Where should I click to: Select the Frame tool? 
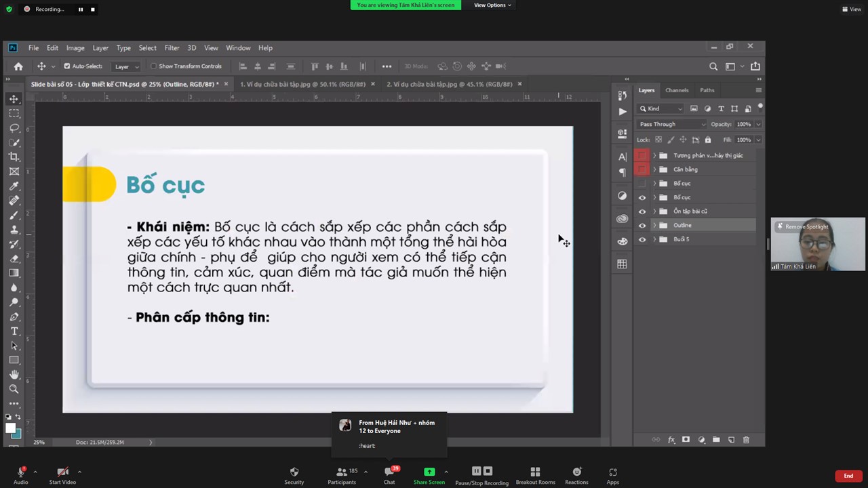click(x=14, y=171)
